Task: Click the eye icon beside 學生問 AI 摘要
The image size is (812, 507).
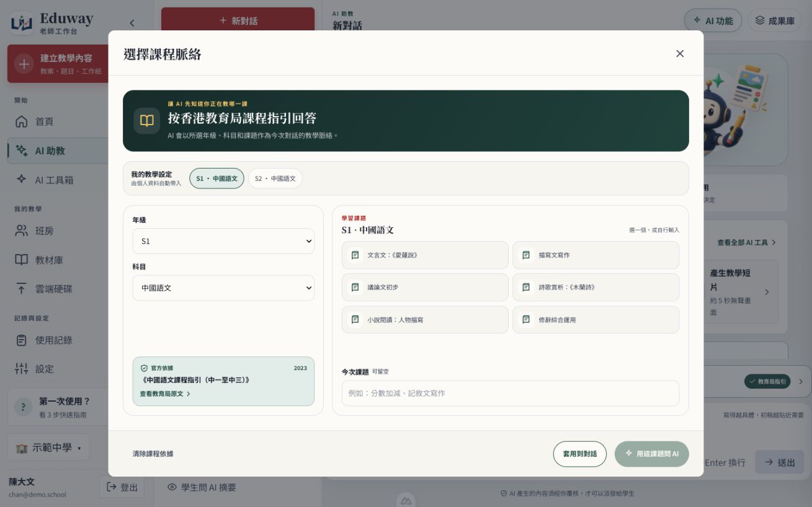Action: (x=172, y=487)
